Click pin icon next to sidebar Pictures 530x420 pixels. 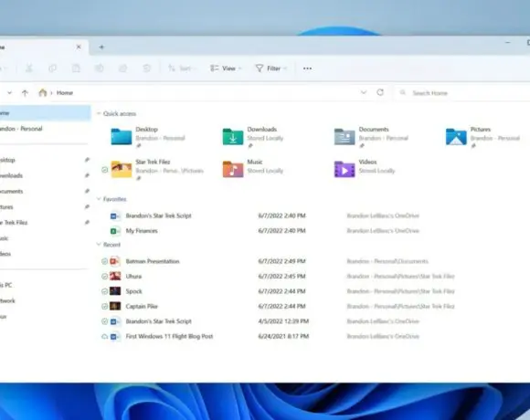click(x=87, y=206)
